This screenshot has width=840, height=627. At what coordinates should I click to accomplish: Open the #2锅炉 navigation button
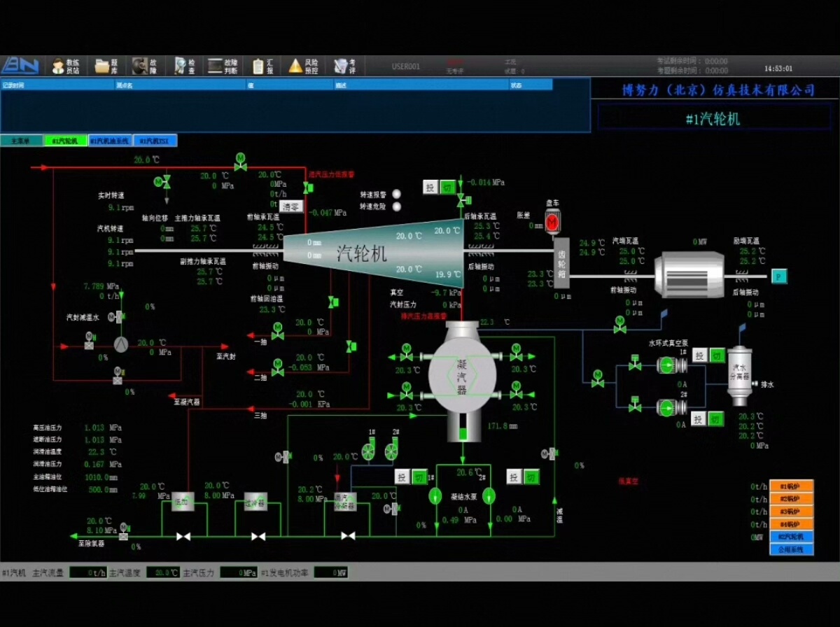790,499
